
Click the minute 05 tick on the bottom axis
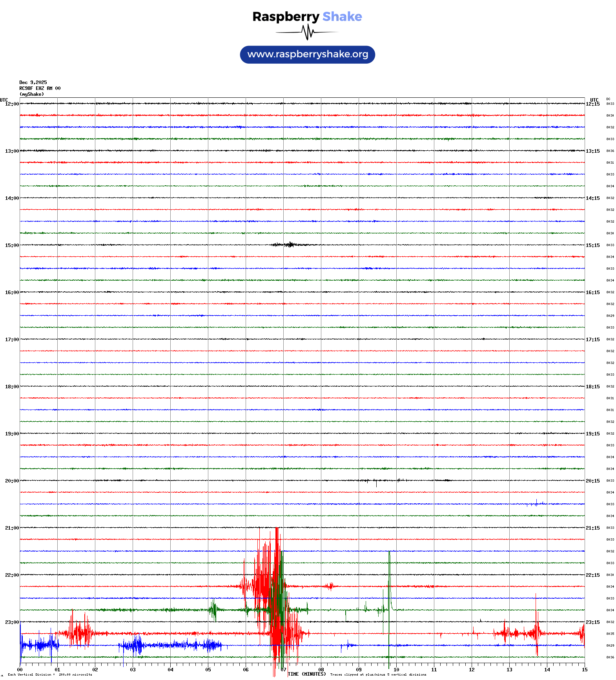(208, 670)
